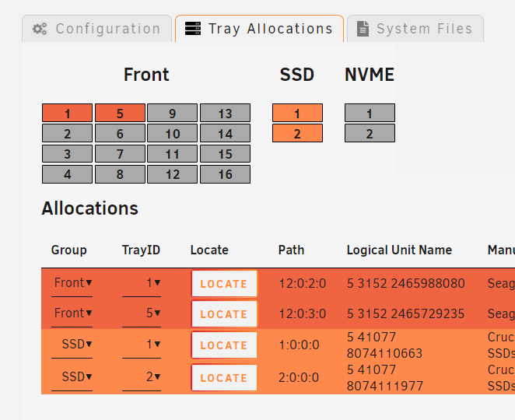
Task: Open TrayID dropdown for path 2:0:0:0
Action: 142,377
